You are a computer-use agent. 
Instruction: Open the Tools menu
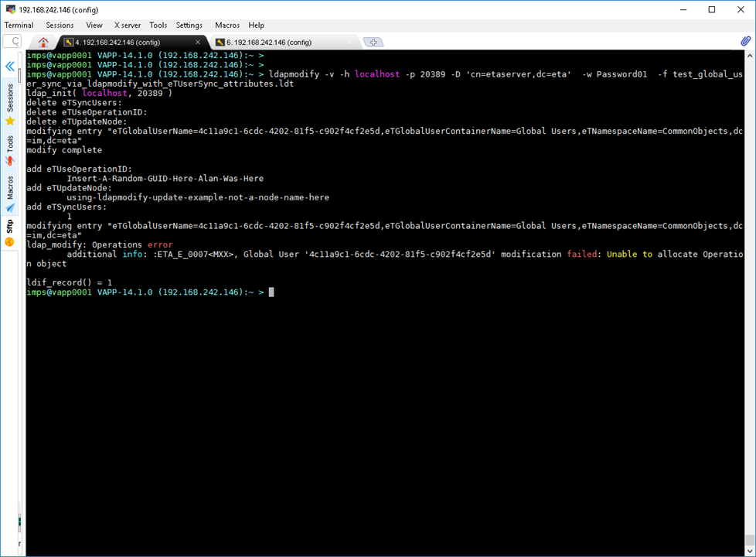(158, 25)
